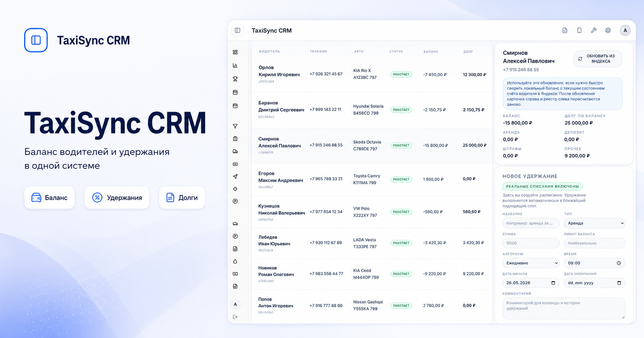Click the Работает status badge for Егоров

click(x=401, y=179)
